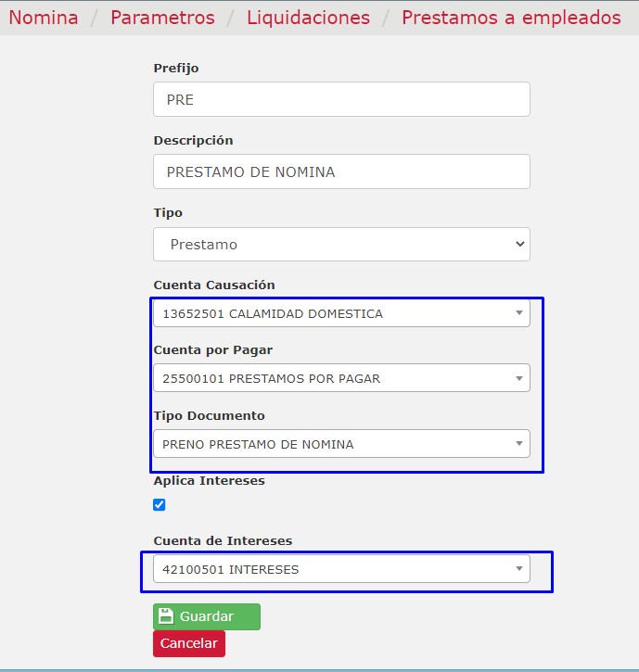Select 13652501 CALAMIDAD DOMESTICA combo box
This screenshot has height=672, width=639.
click(x=342, y=313)
